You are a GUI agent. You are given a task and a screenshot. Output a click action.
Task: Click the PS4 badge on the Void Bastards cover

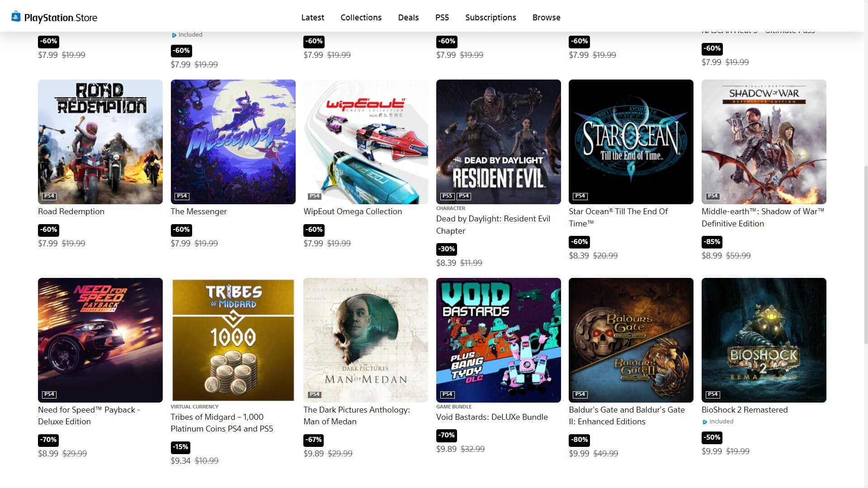(447, 394)
